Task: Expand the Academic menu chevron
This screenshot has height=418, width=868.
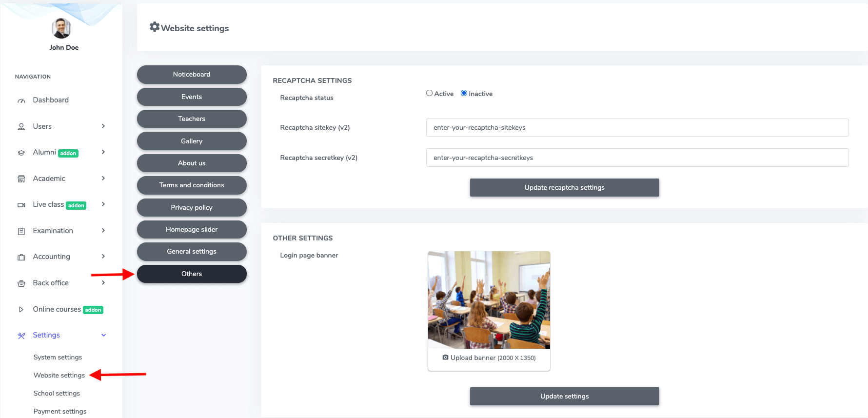Action: [x=103, y=178]
